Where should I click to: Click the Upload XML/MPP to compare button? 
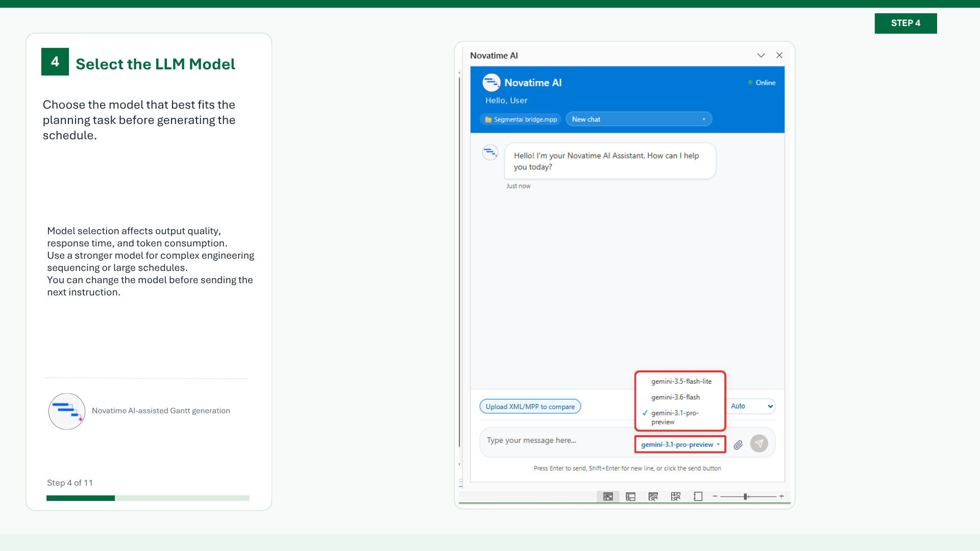click(530, 407)
